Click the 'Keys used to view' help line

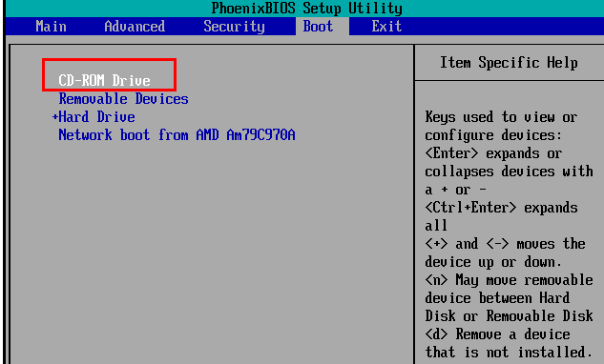501,117
